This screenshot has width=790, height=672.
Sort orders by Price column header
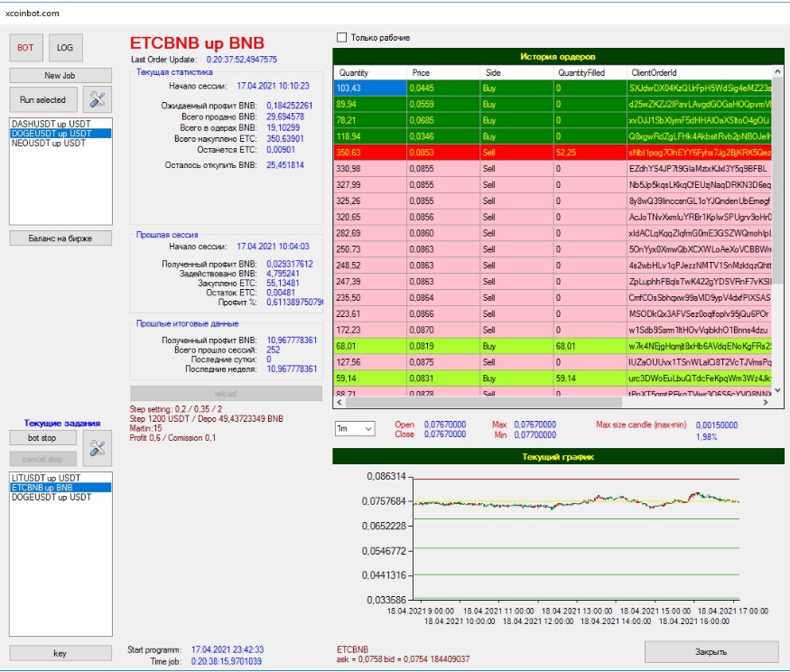click(x=443, y=72)
